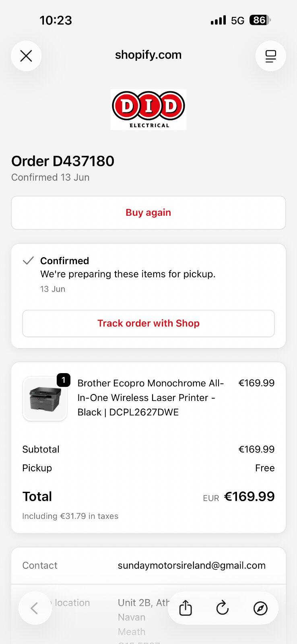Tap the share icon in bottom toolbar
The height and width of the screenshot is (644, 297).
(x=186, y=608)
